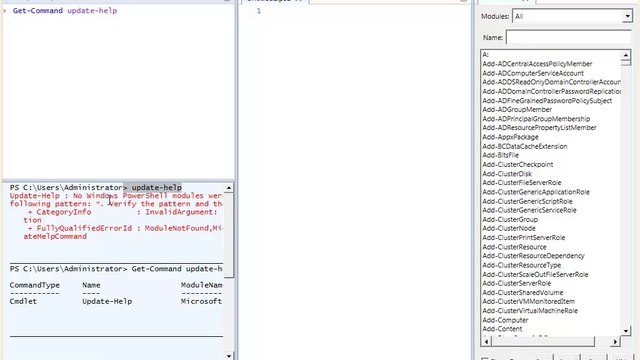Select Add-ClusterGenericScriptRole command
The width and height of the screenshot is (640, 360).
[x=527, y=201]
